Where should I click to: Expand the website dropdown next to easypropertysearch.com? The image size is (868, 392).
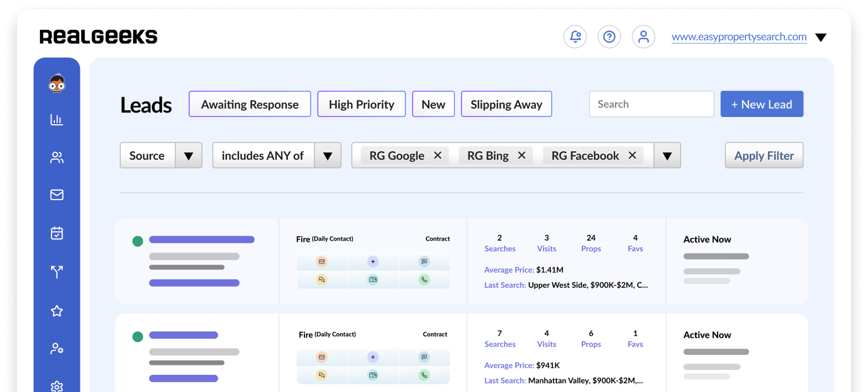820,37
